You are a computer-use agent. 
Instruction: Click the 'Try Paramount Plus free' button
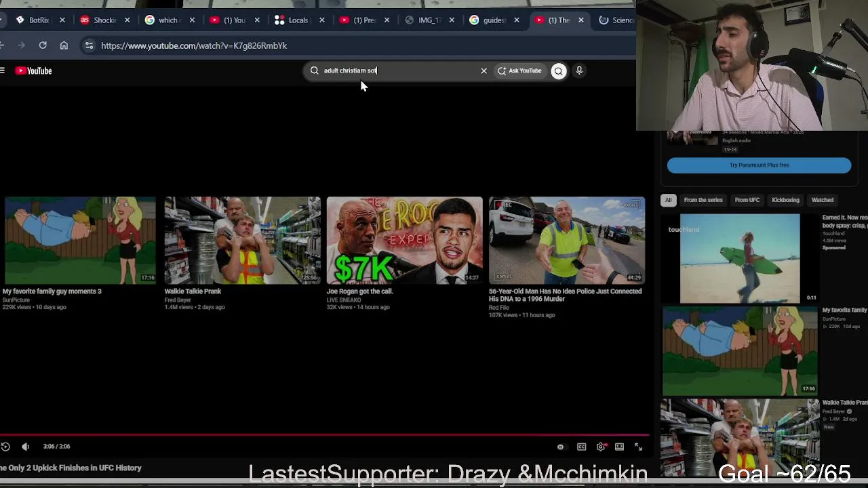pos(759,165)
